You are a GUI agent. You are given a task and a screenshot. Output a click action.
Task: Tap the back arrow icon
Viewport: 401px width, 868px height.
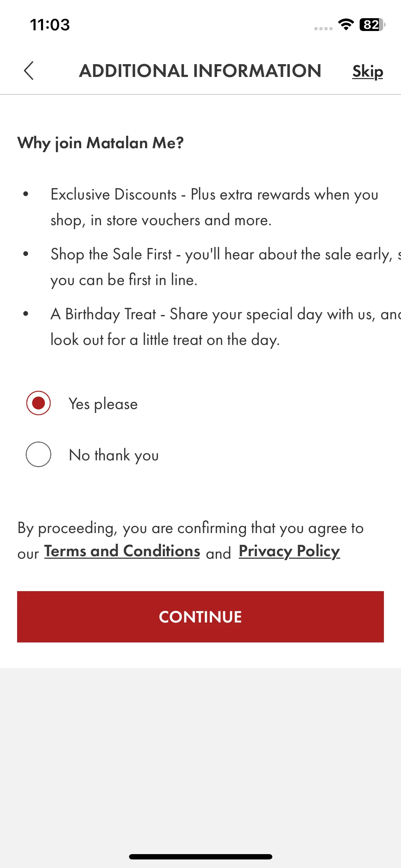[x=29, y=71]
